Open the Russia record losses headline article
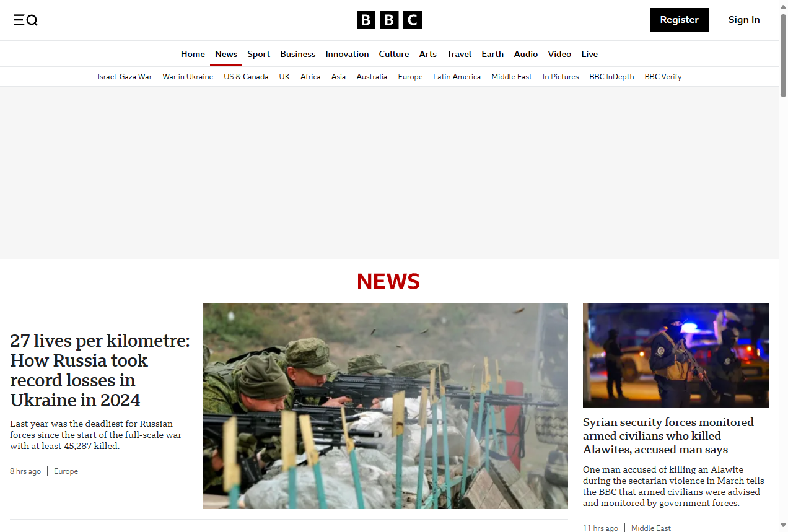 (x=99, y=370)
